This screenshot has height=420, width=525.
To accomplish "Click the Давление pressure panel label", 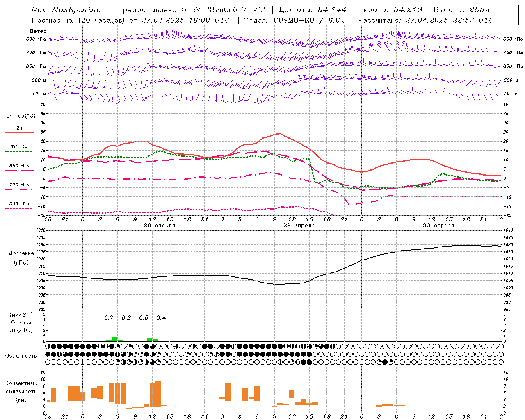I will tap(21, 253).
